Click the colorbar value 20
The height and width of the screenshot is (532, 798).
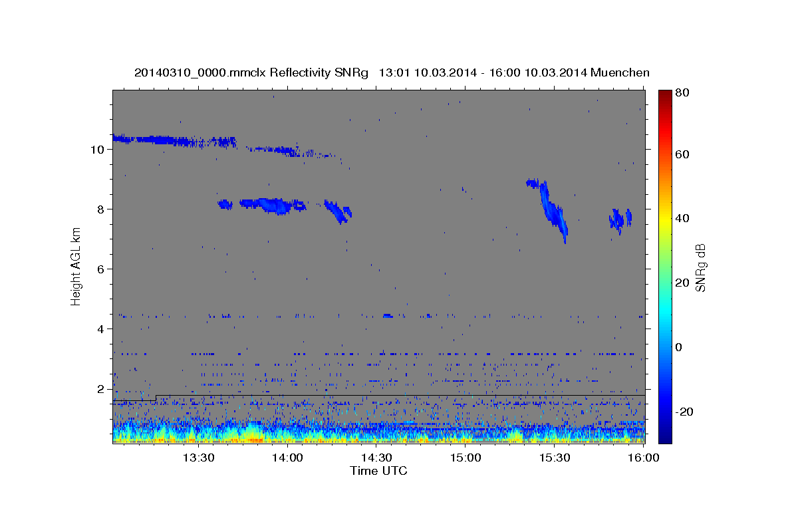point(684,283)
